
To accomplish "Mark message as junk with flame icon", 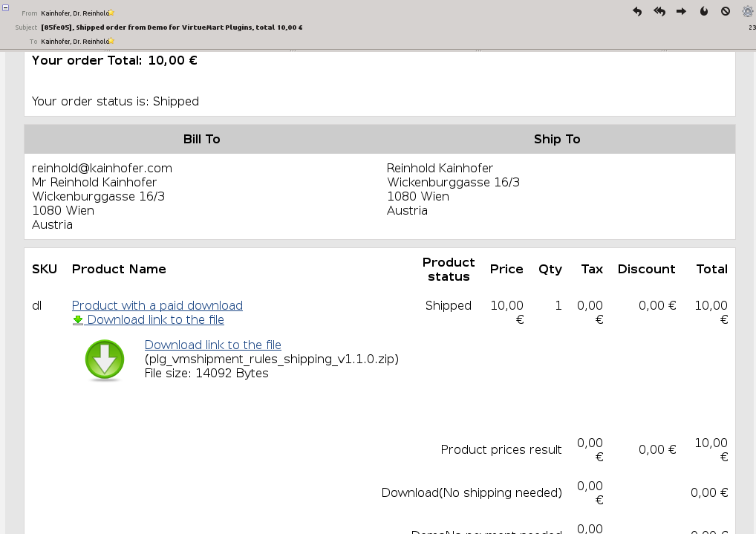I will click(704, 12).
